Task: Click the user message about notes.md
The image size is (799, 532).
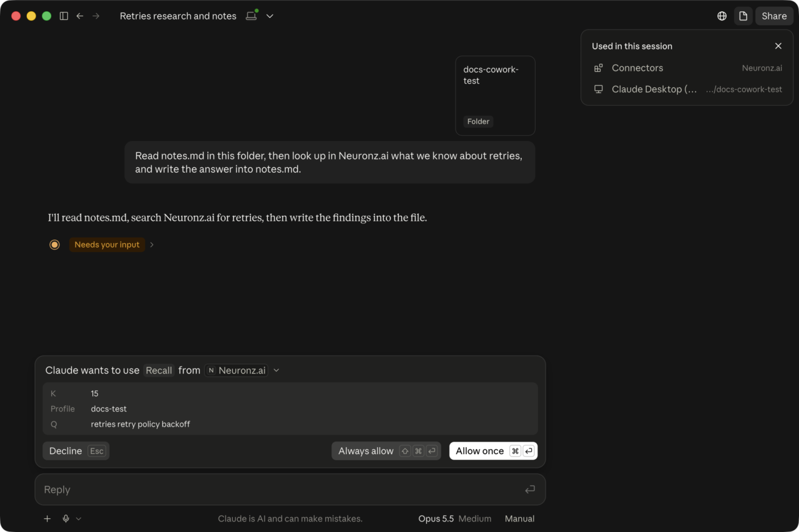Action: click(330, 162)
